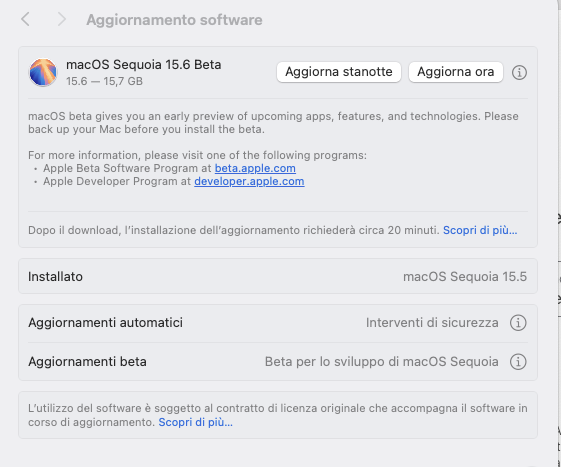Click Scopri di più about installation time
Image resolution: width=561 pixels, height=467 pixels.
pos(480,230)
